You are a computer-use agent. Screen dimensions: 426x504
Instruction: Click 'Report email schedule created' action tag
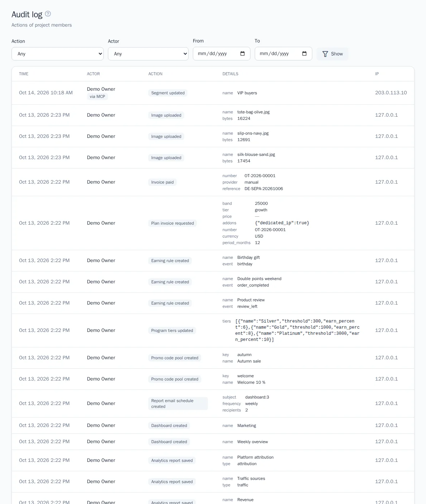click(178, 404)
